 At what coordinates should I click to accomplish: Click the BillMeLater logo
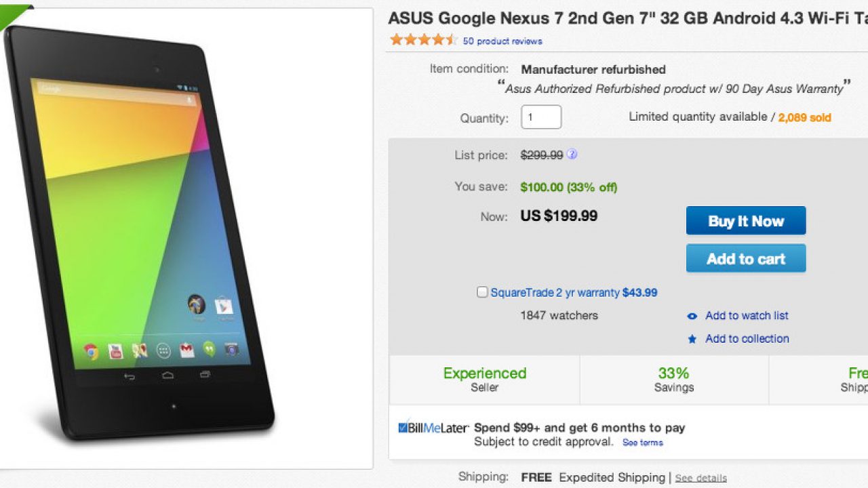[433, 428]
